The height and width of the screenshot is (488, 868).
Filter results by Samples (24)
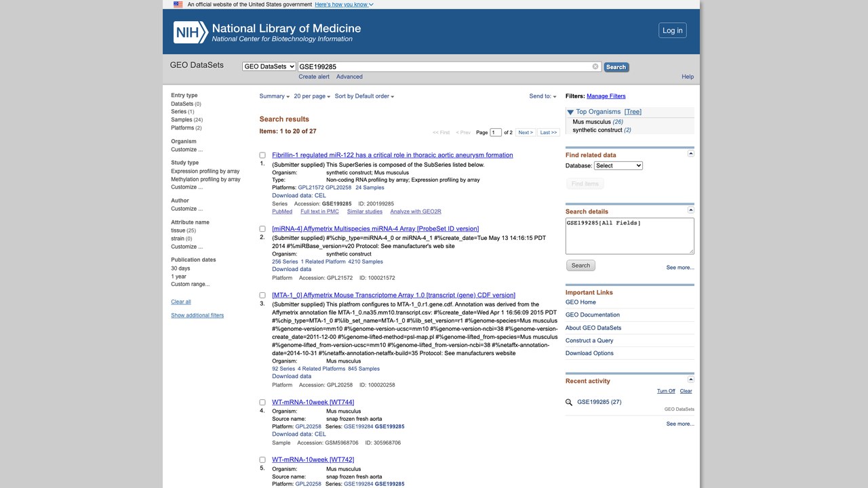coord(186,120)
